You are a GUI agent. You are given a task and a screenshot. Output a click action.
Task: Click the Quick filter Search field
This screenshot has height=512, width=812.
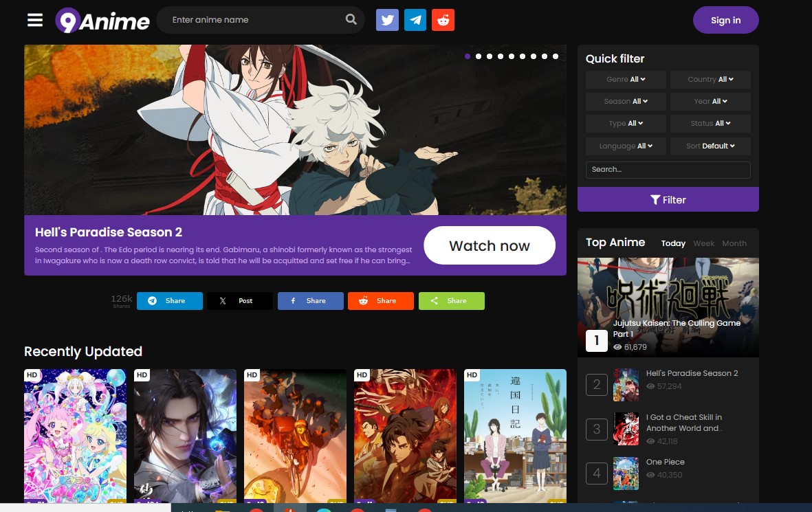click(668, 170)
